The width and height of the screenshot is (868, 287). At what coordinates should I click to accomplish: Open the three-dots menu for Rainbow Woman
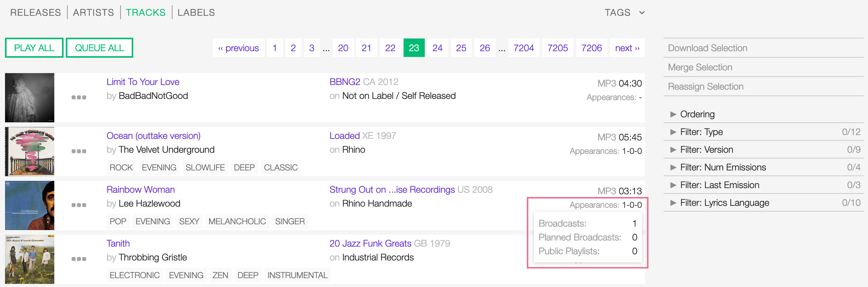click(79, 205)
